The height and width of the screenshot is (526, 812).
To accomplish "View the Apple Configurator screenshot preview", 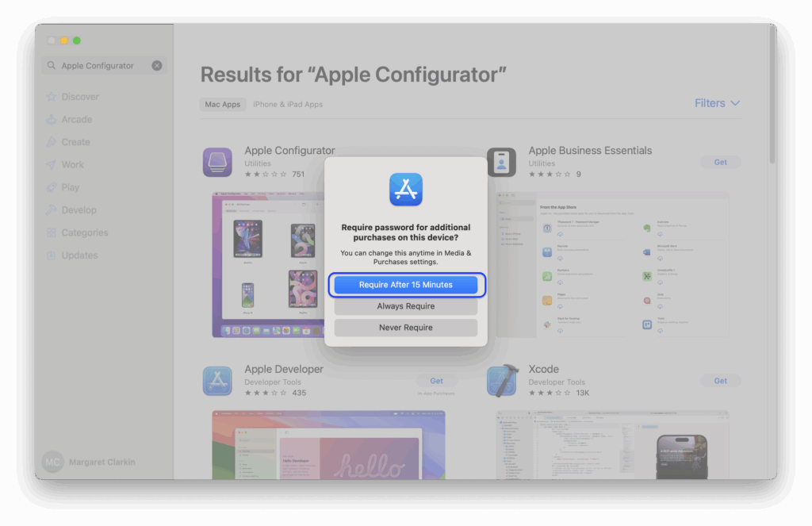I will 268,265.
